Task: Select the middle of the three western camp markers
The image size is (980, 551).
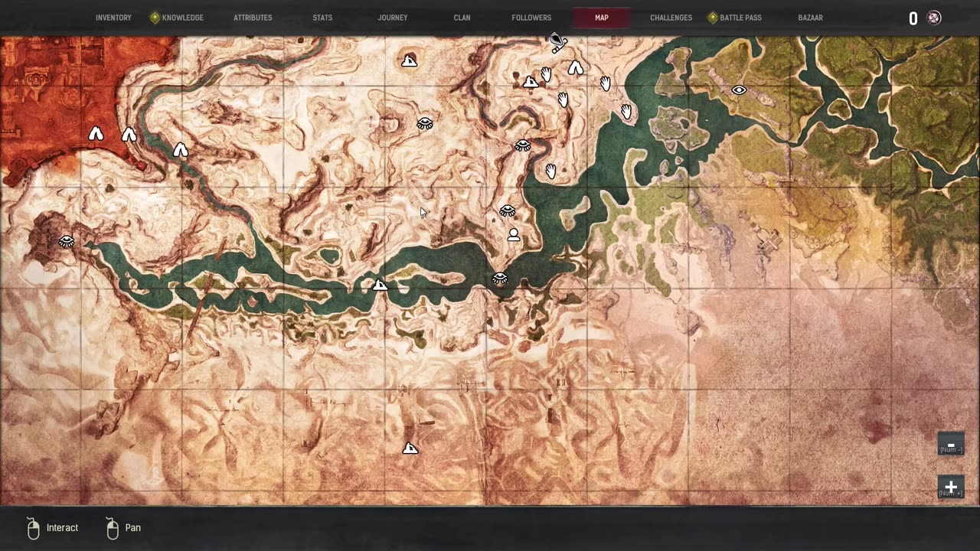Action: pos(129,135)
